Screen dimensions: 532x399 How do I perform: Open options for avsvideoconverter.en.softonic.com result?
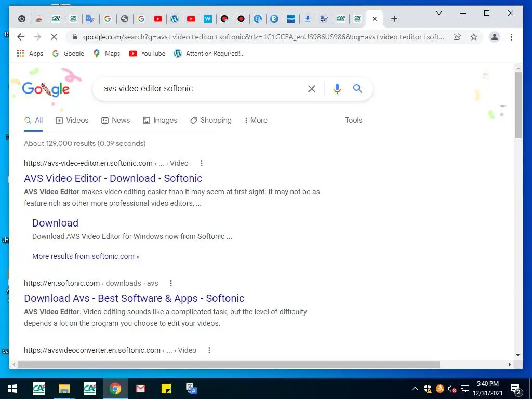209,350
